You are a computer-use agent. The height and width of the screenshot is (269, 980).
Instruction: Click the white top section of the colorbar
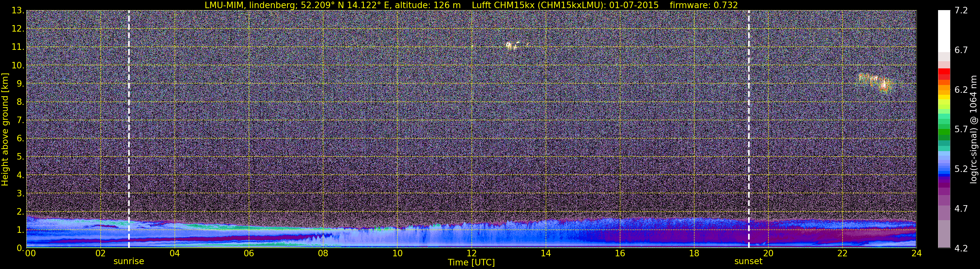click(944, 31)
